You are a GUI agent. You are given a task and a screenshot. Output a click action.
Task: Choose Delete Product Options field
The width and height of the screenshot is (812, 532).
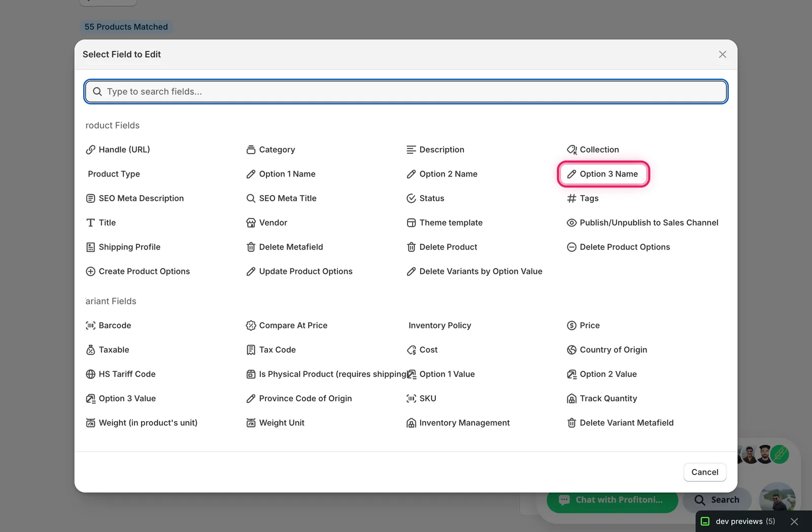618,247
